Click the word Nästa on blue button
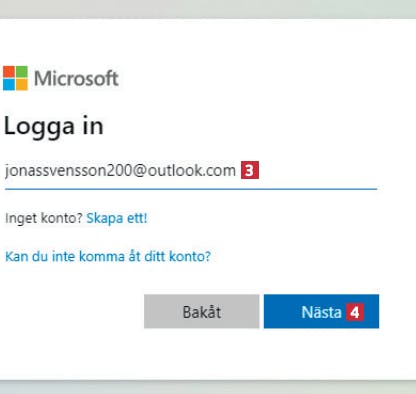 [x=321, y=312]
